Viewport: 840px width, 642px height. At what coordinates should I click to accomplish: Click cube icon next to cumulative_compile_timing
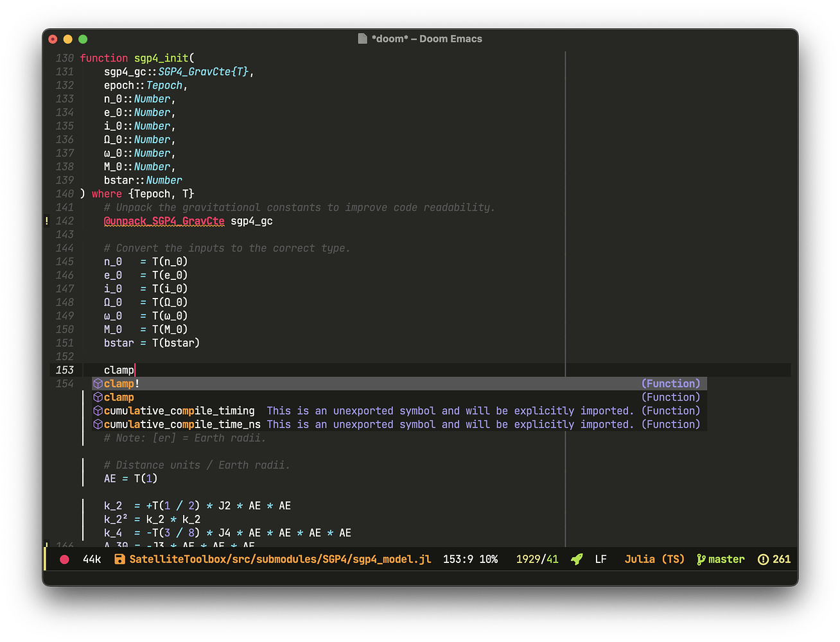click(98, 411)
